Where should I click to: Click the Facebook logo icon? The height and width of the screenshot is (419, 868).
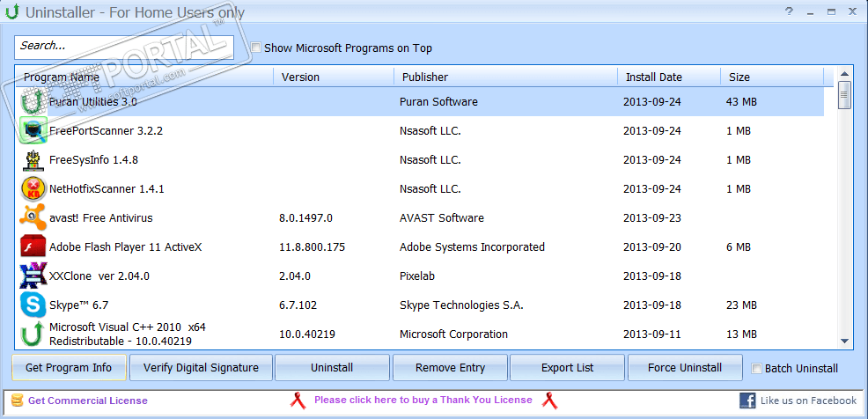[x=747, y=401]
